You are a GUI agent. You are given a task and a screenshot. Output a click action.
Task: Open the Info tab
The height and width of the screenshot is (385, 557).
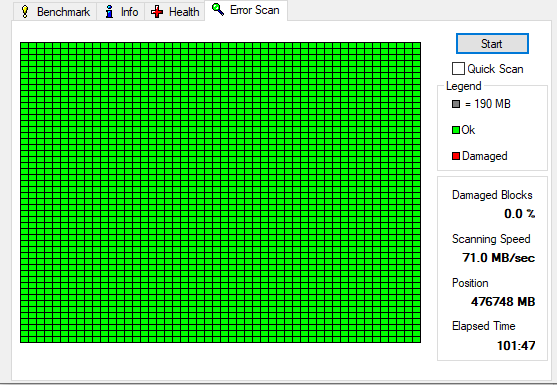[x=121, y=11]
